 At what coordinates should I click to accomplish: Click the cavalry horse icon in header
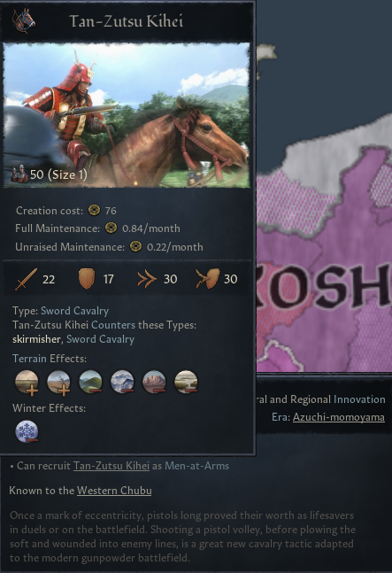coord(24,21)
